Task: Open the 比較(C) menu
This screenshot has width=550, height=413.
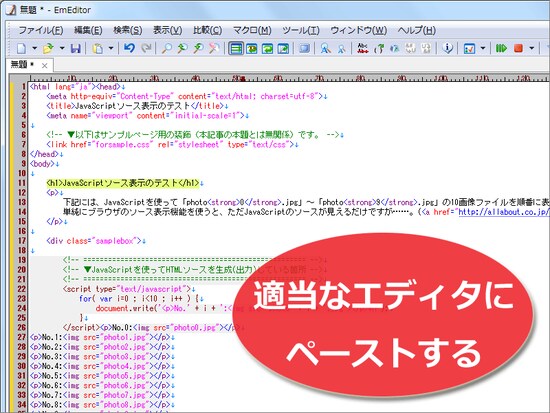Action: (x=207, y=30)
